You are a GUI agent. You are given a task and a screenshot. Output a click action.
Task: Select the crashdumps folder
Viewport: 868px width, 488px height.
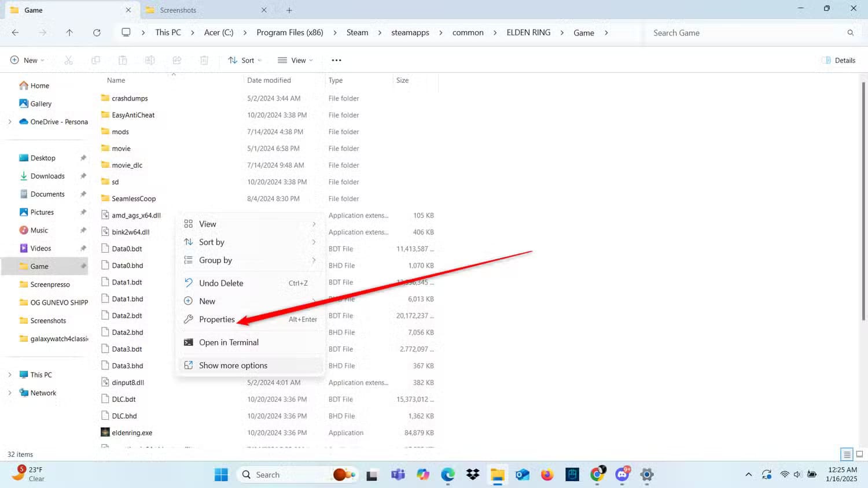tap(130, 98)
